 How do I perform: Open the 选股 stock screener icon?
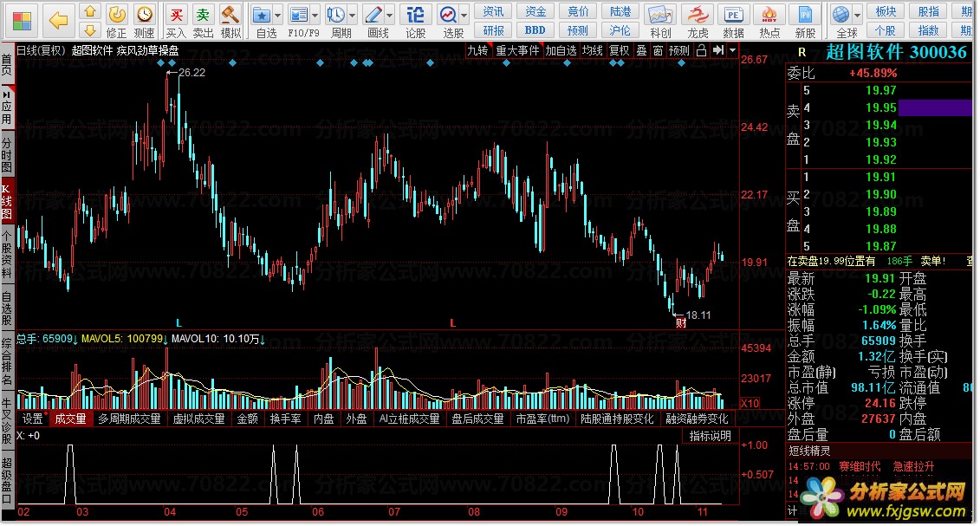pos(448,15)
